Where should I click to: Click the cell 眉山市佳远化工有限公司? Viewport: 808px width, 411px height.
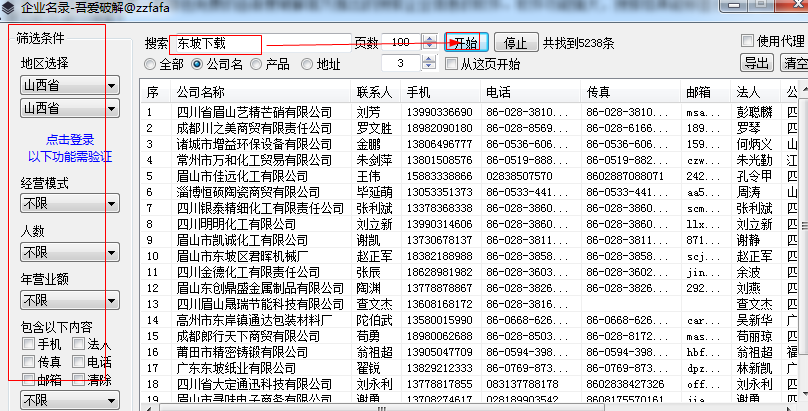[x=242, y=176]
